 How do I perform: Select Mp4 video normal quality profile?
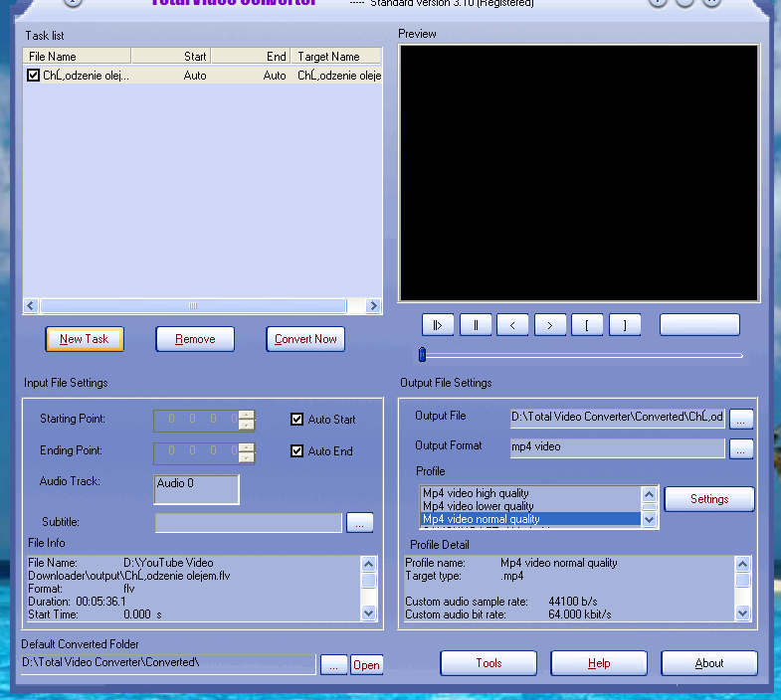coord(530,519)
